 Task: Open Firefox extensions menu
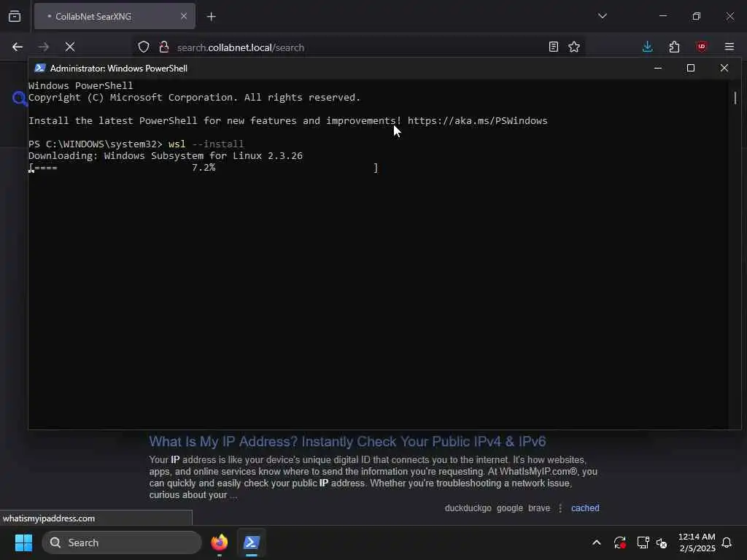tap(674, 47)
